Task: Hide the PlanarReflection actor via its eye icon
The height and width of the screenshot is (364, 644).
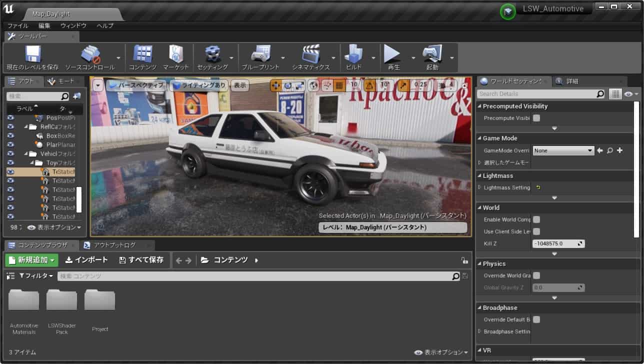Action: [x=10, y=145]
